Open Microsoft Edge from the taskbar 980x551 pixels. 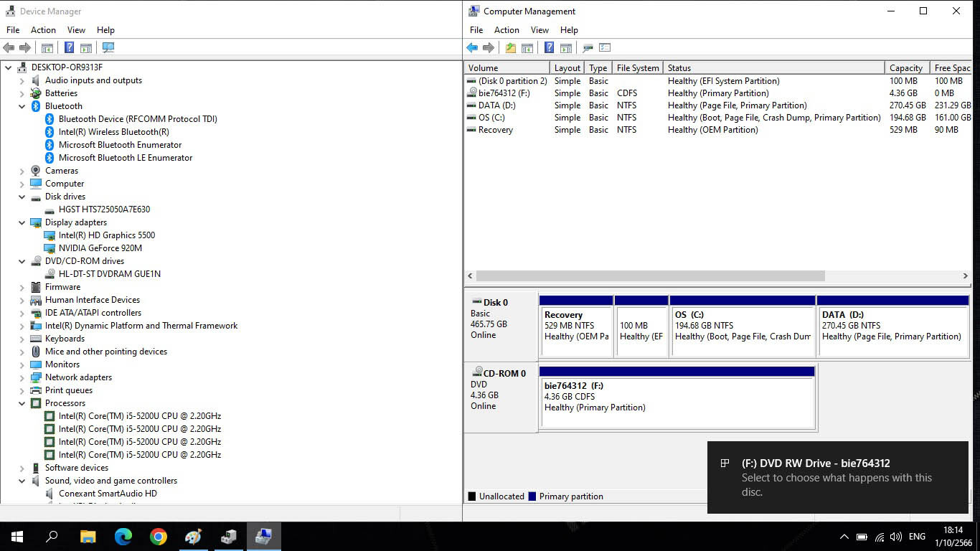point(123,536)
